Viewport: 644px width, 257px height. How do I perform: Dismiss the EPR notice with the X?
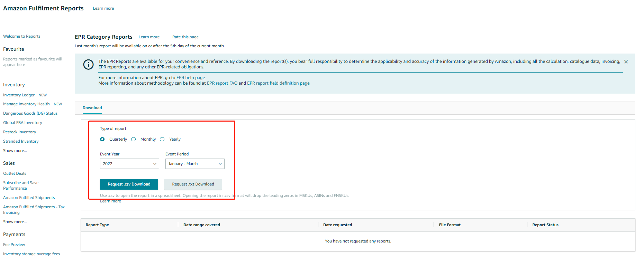pyautogui.click(x=626, y=62)
